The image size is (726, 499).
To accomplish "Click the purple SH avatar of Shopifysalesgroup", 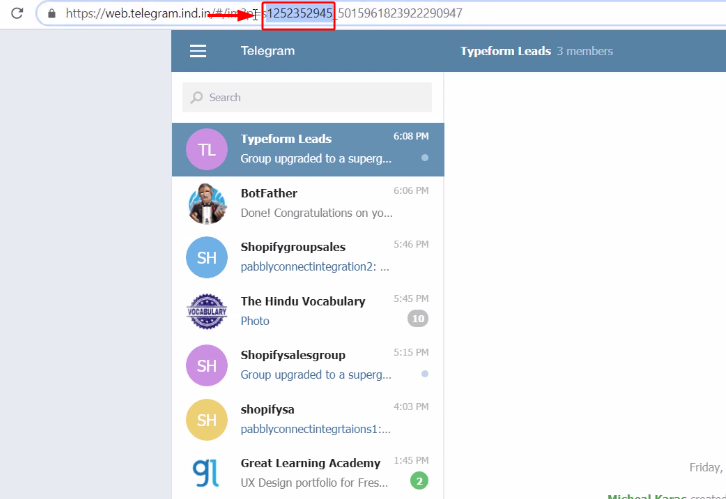I will point(207,366).
